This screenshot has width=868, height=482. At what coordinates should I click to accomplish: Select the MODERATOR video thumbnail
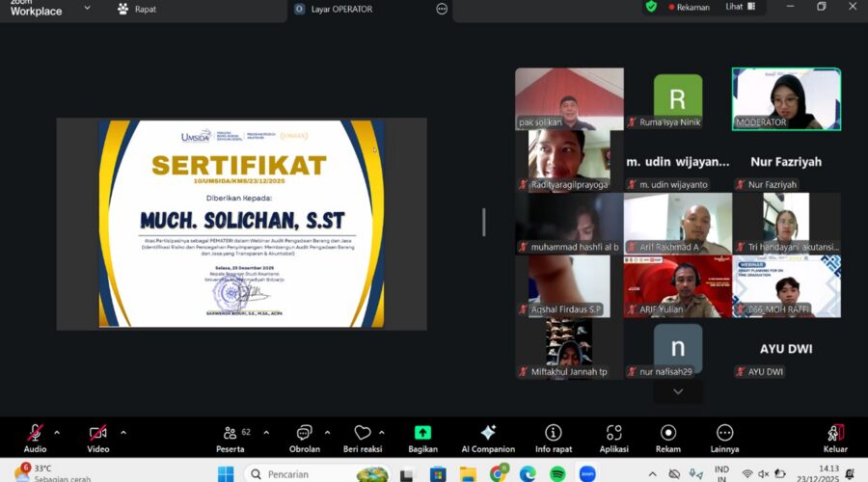click(786, 98)
